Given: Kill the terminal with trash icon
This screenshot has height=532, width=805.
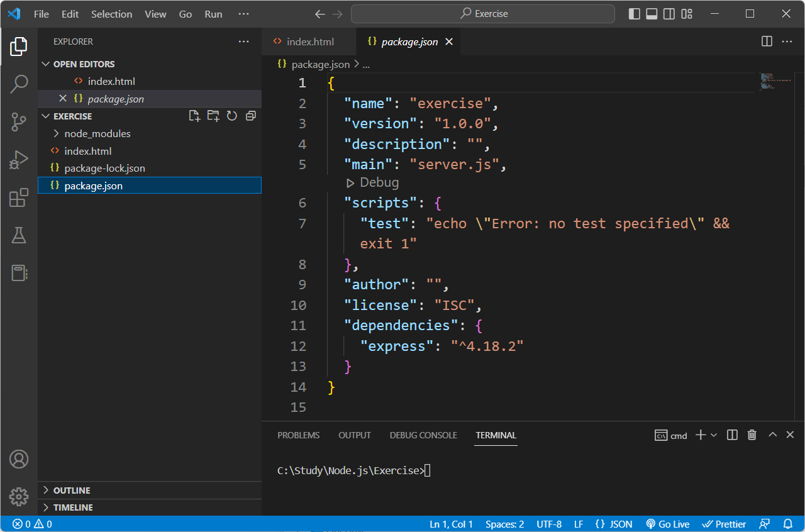Looking at the screenshot, I should (752, 435).
